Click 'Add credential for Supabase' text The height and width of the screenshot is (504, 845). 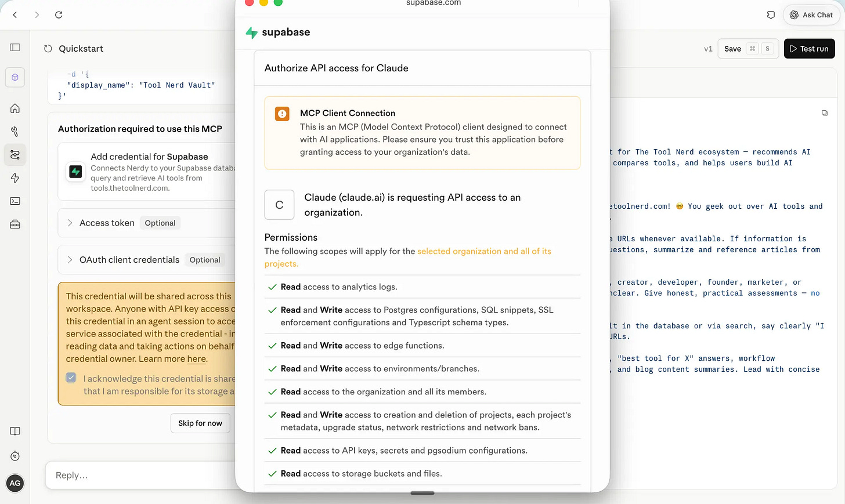pos(149,157)
